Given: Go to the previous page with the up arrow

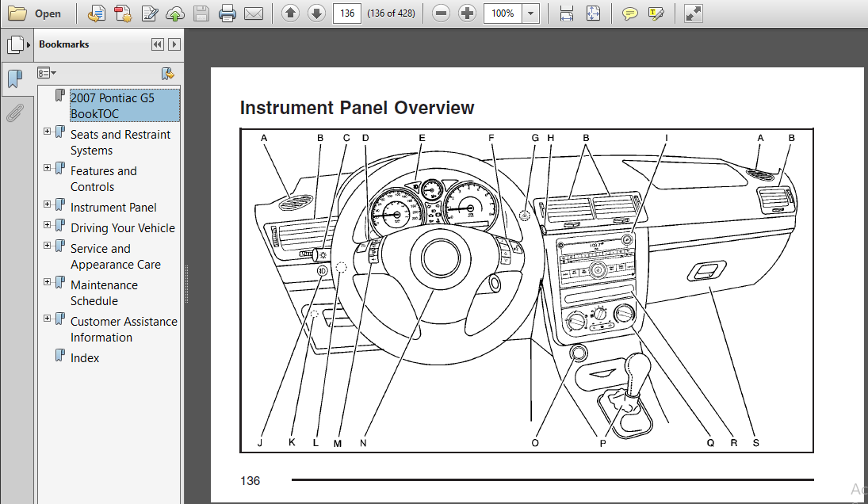Looking at the screenshot, I should click(291, 13).
